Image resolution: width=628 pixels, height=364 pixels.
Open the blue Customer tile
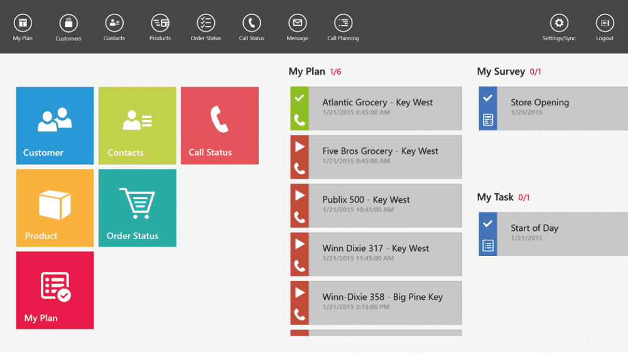coord(55,125)
